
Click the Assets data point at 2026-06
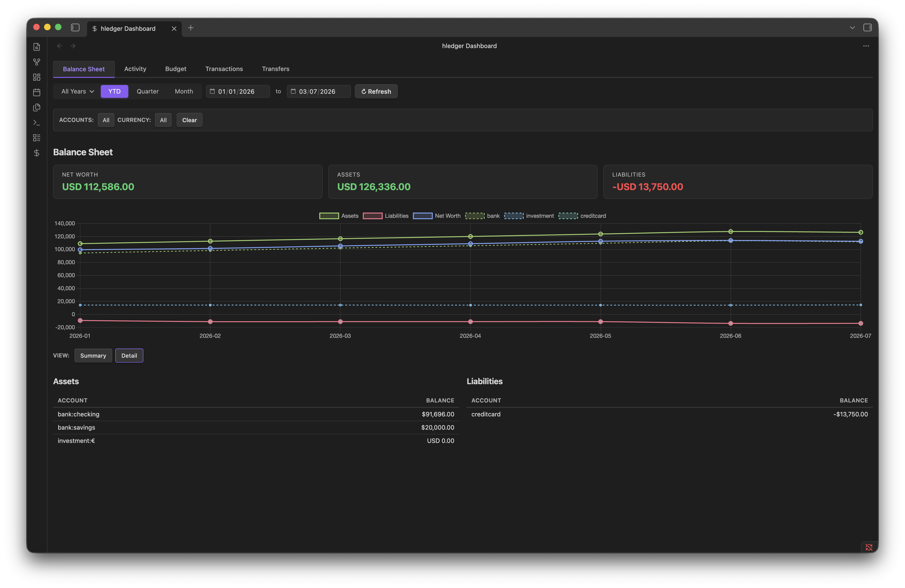[x=731, y=232]
